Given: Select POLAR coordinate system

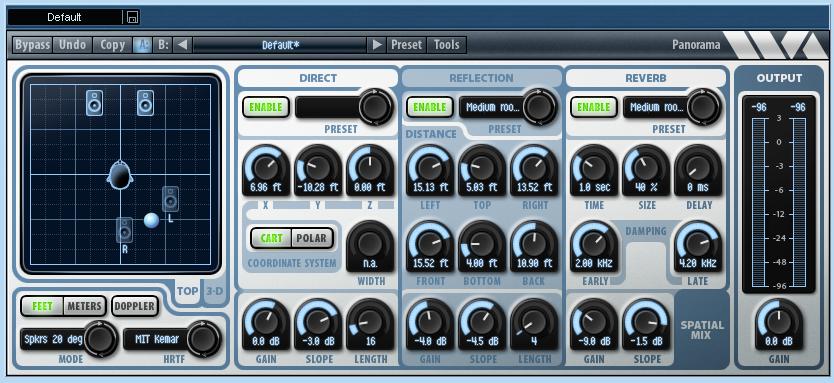Looking at the screenshot, I should (x=312, y=238).
